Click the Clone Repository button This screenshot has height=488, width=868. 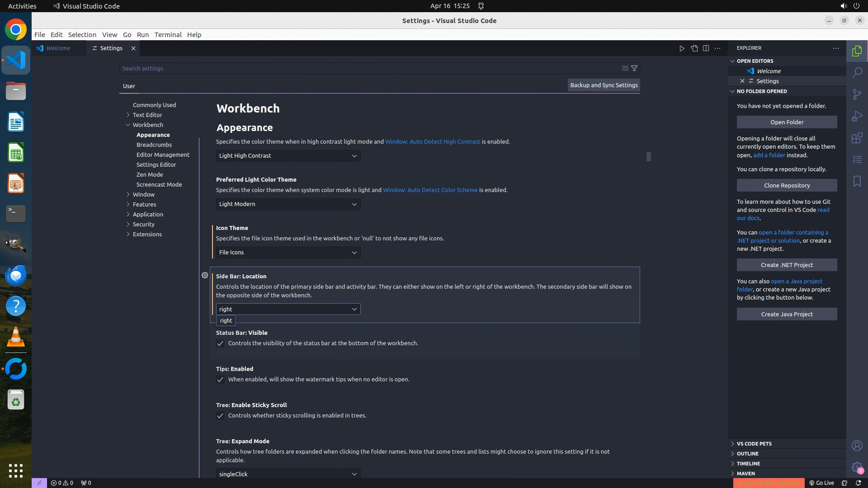[x=786, y=185]
